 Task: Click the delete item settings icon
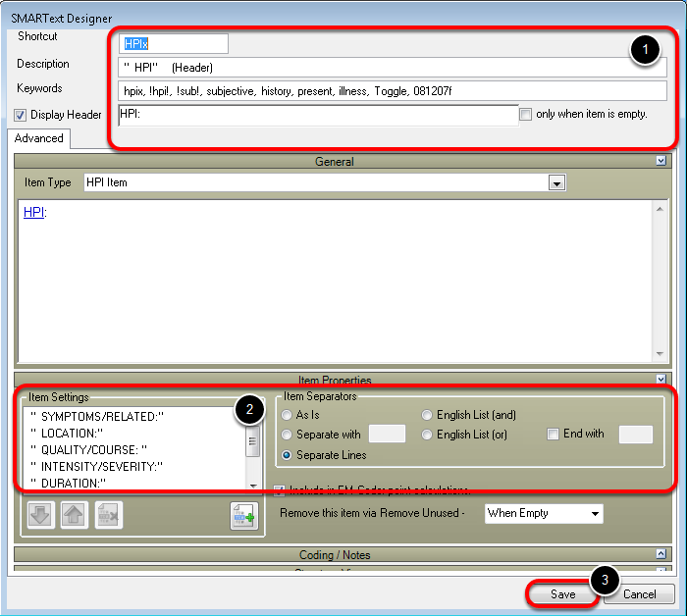pyautogui.click(x=108, y=515)
